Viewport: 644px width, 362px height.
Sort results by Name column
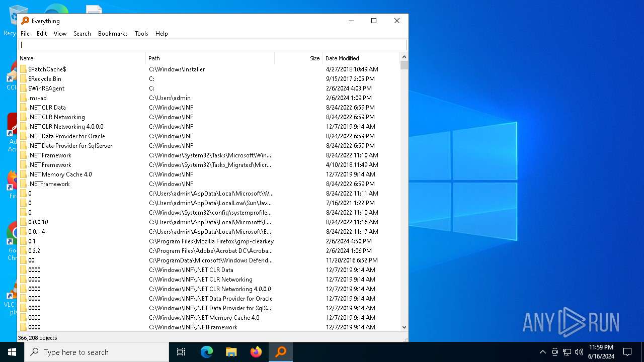(x=82, y=58)
